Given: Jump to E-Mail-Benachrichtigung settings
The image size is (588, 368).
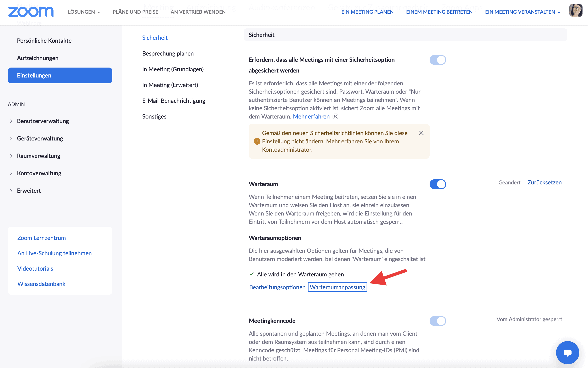Looking at the screenshot, I should tap(174, 101).
